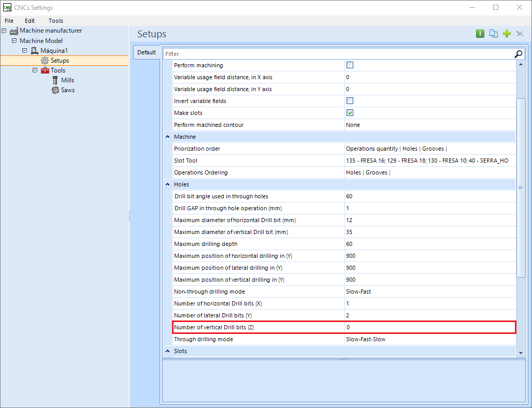Collapse the Machine section header
Screen dimensions: 532x408
168,137
